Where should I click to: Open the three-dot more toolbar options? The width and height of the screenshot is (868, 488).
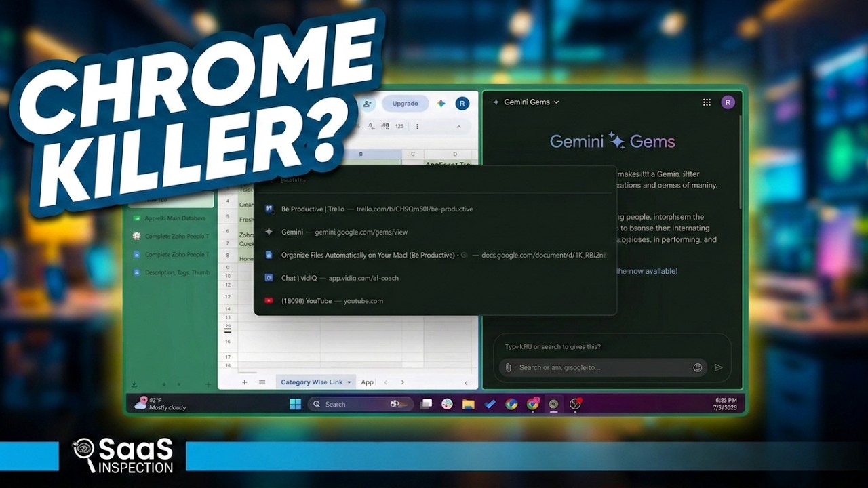416,127
